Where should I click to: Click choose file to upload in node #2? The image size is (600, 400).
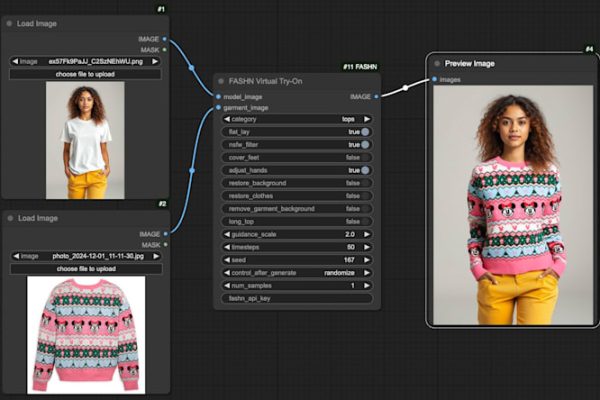86,269
